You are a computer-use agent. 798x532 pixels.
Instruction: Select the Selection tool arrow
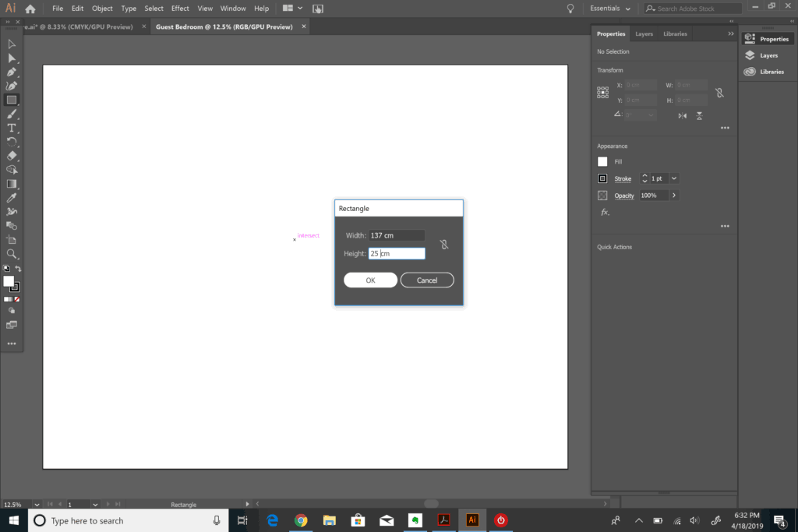coord(11,44)
